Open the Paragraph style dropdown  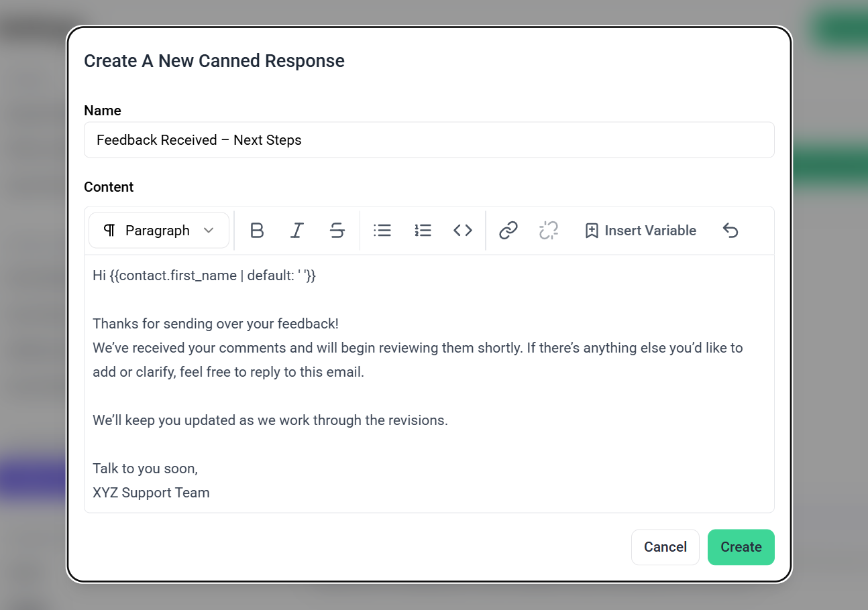[x=159, y=231]
